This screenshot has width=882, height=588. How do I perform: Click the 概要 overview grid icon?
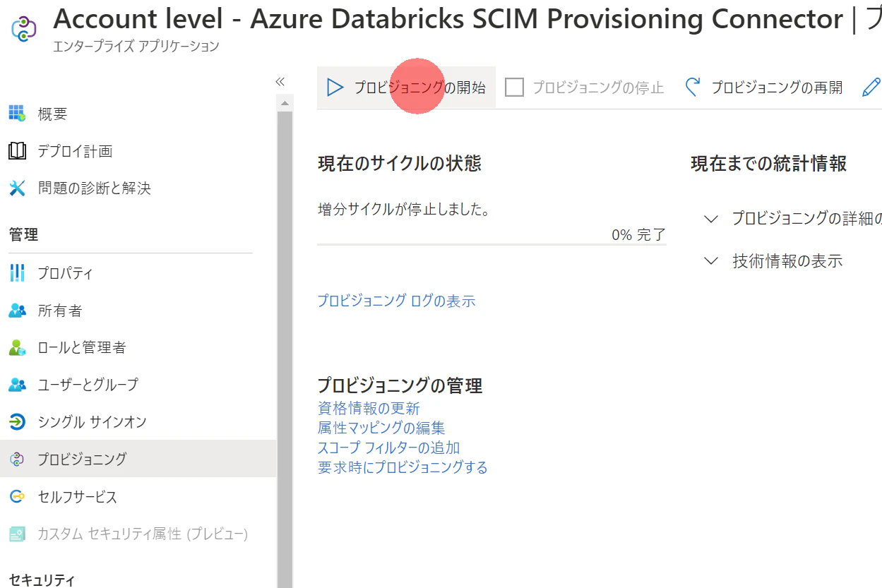[x=18, y=114]
